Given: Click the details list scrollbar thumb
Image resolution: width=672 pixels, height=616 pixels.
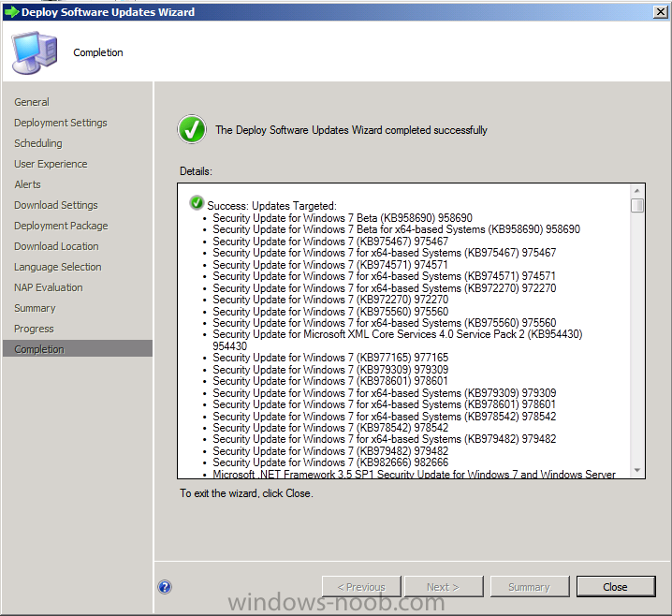Looking at the screenshot, I should coord(636,205).
